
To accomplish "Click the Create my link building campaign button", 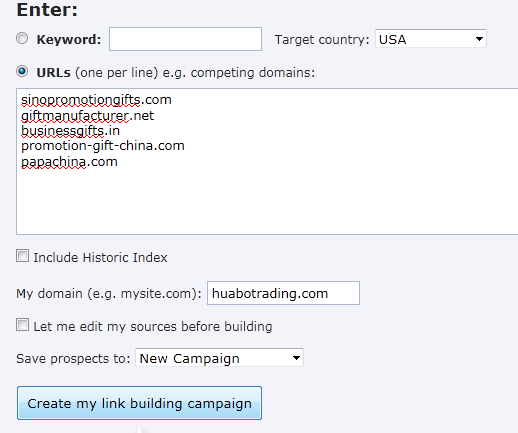I will [x=139, y=403].
